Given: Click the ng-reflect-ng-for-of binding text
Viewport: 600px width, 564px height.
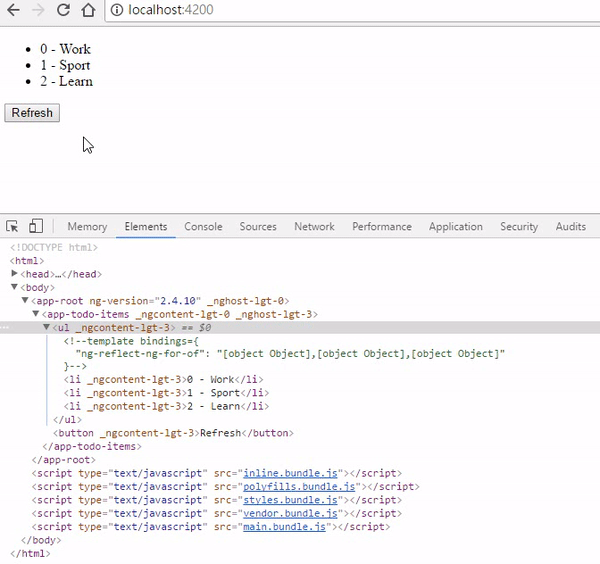Looking at the screenshot, I should coord(290,354).
